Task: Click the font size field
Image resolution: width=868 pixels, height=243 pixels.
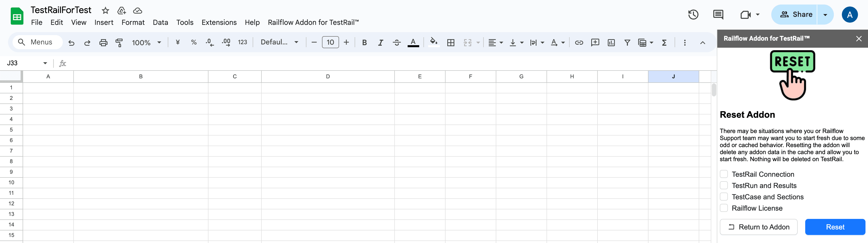Action: (x=330, y=42)
